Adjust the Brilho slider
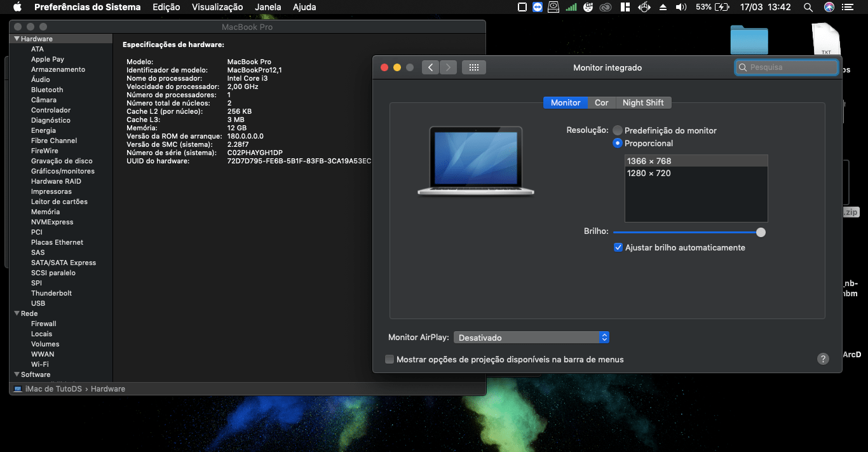The image size is (868, 452). click(760, 233)
